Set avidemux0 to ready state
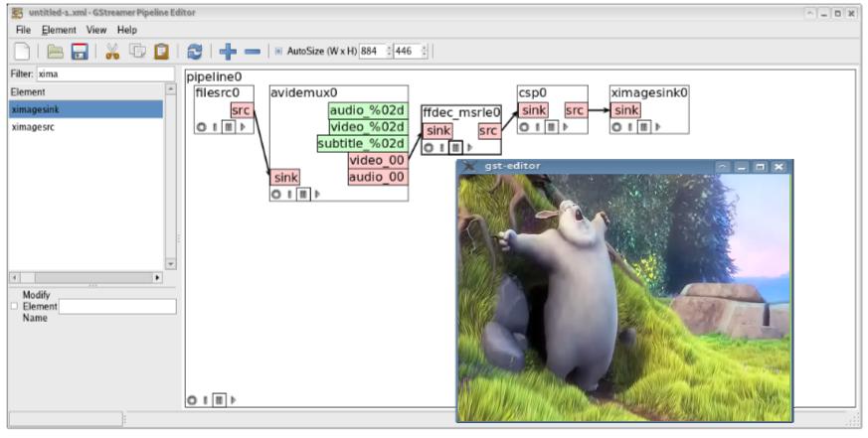The height and width of the screenshot is (438, 868). [289, 194]
